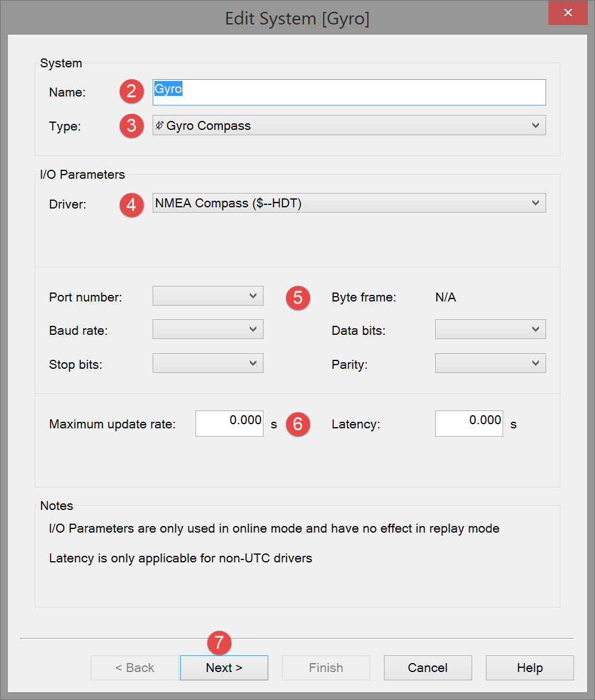Open the Port number dropdown

[x=207, y=296]
